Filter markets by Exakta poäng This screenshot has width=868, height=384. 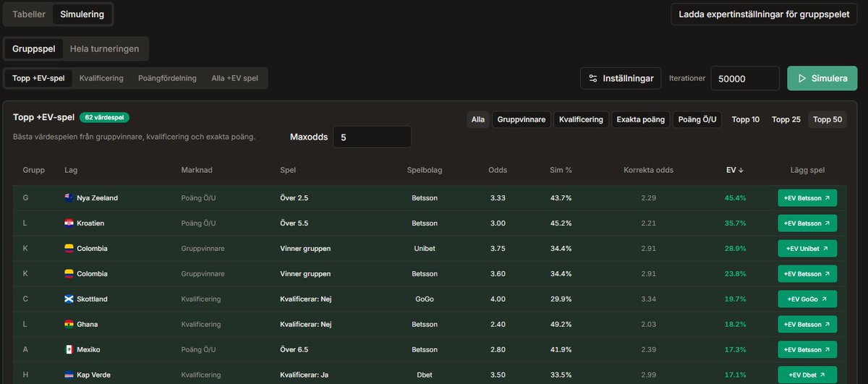(641, 119)
